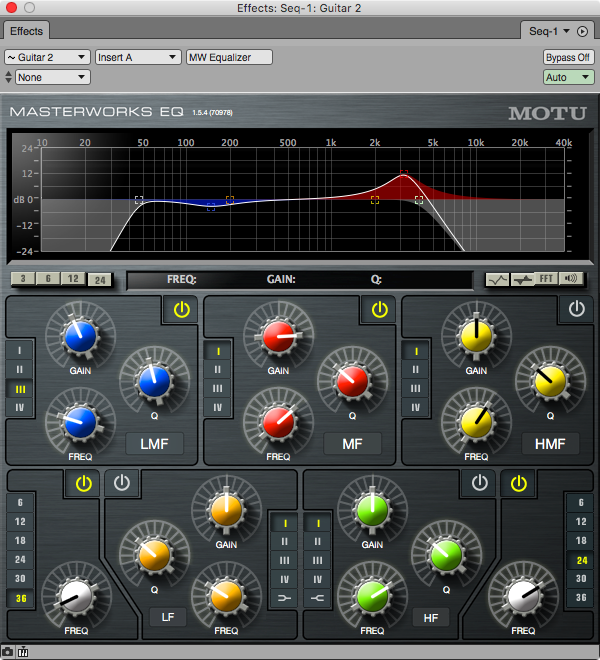Click the play button beside Seq-1

582,32
